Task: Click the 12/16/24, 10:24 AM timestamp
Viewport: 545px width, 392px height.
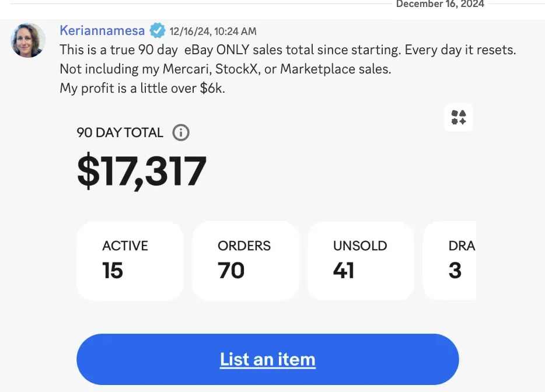Action: point(213,32)
